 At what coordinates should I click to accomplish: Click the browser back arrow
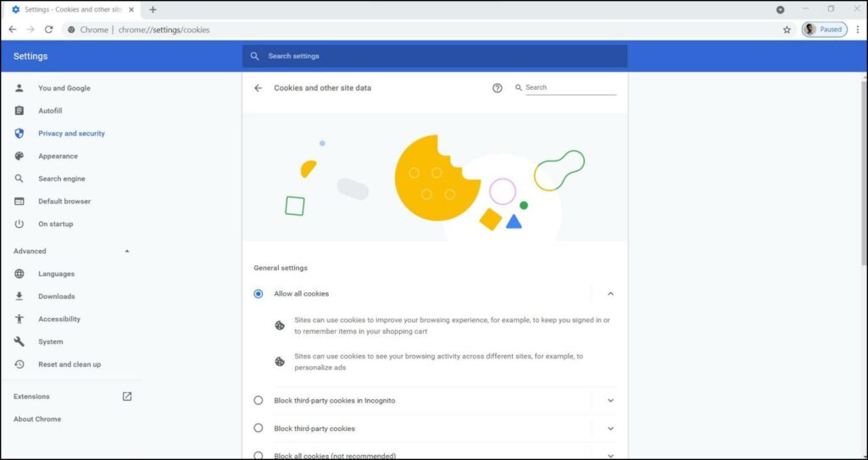click(x=12, y=30)
